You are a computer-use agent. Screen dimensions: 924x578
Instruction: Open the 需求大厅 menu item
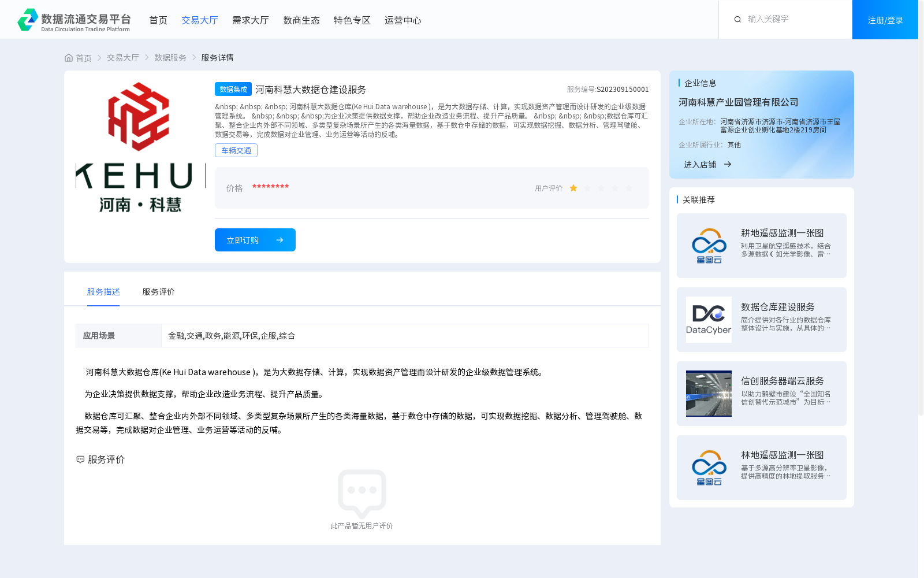pos(251,20)
